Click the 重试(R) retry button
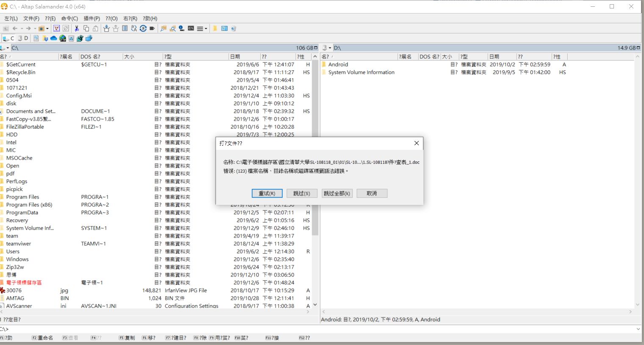 click(267, 193)
